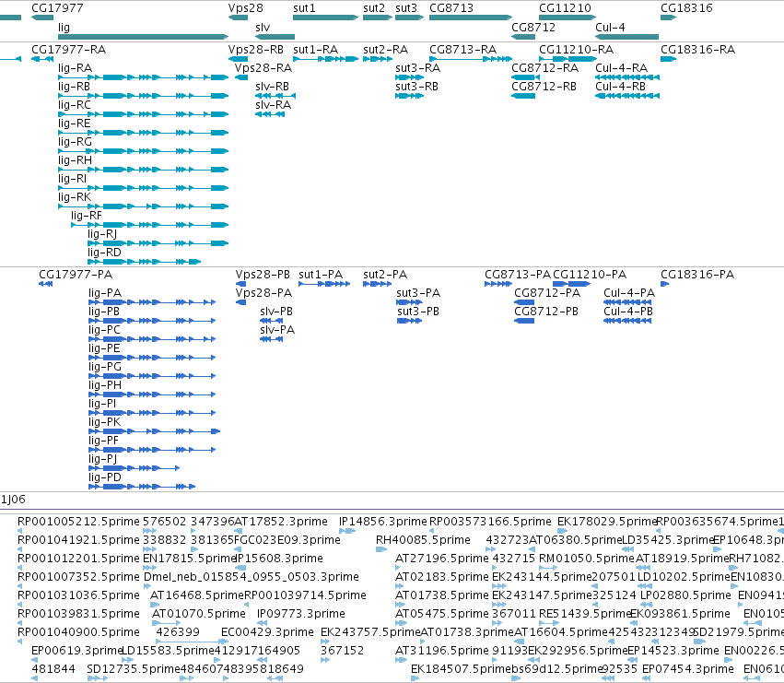784x683 pixels.
Task: Open the CG8713-PA CDS feature
Action: point(498,284)
